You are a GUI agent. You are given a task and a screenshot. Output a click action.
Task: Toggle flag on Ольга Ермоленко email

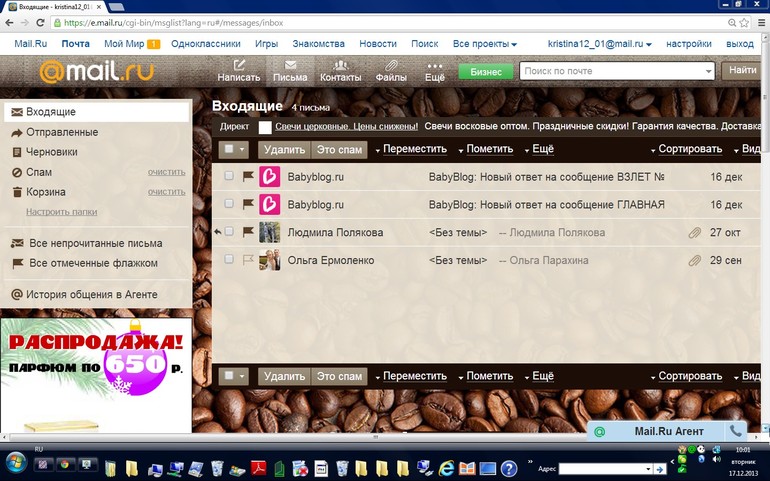tap(248, 259)
